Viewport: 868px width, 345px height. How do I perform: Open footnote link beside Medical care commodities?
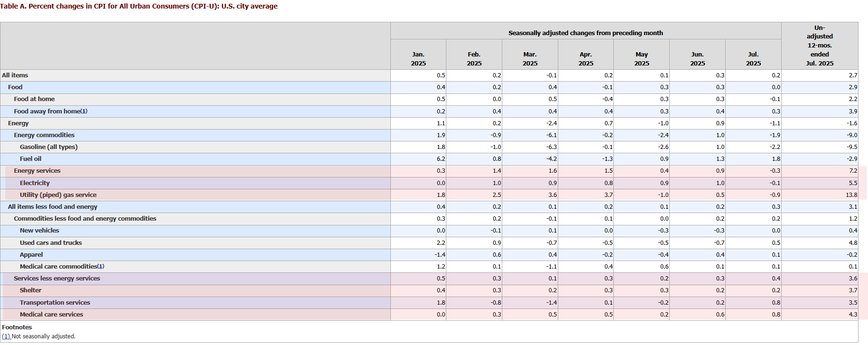coord(101,266)
